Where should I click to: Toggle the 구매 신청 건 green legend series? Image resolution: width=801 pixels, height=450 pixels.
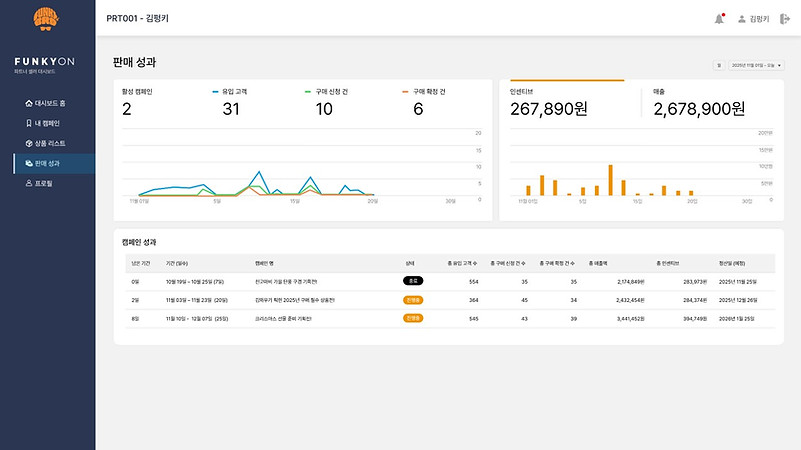pos(326,92)
